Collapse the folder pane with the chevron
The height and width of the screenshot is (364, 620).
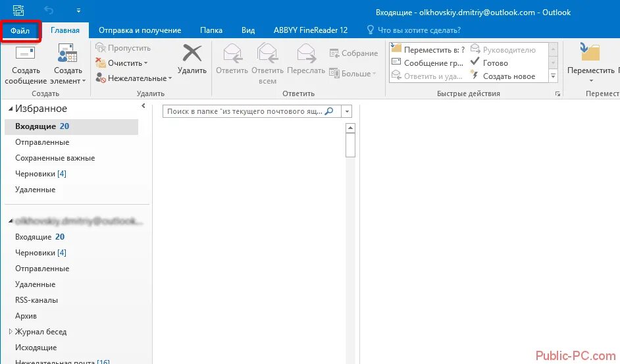(143, 106)
